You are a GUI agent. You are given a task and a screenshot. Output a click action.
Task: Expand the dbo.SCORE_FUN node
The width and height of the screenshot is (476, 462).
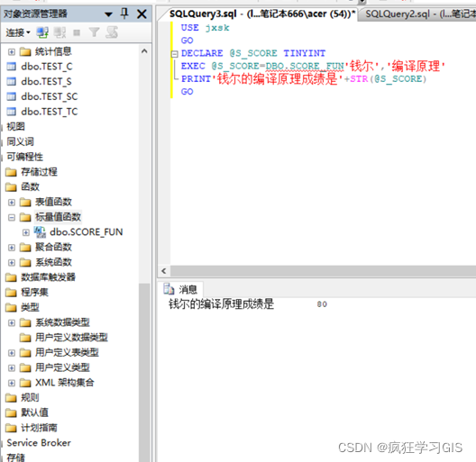point(26,232)
